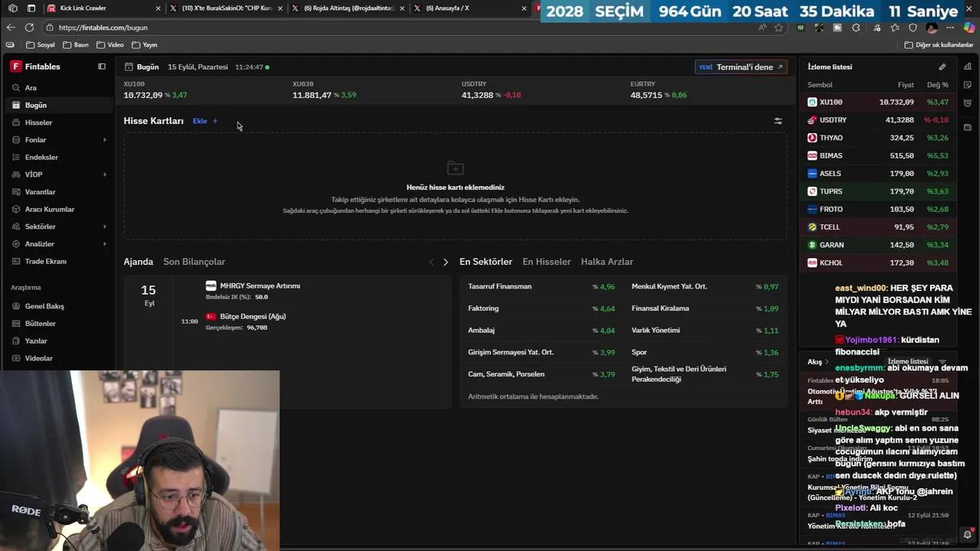Open the bar chart icon in right rail
The image size is (980, 551).
(x=968, y=67)
